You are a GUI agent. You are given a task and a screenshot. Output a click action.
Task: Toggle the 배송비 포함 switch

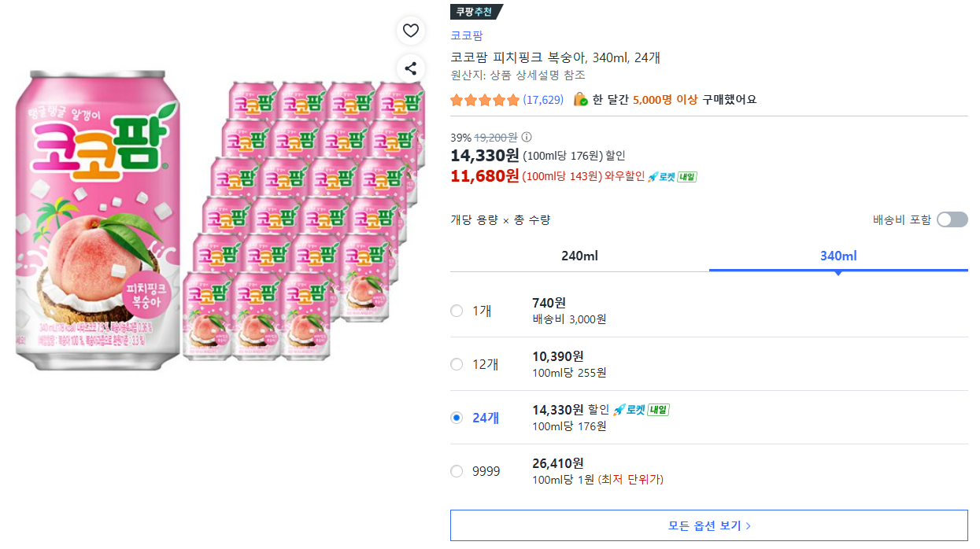pos(952,219)
